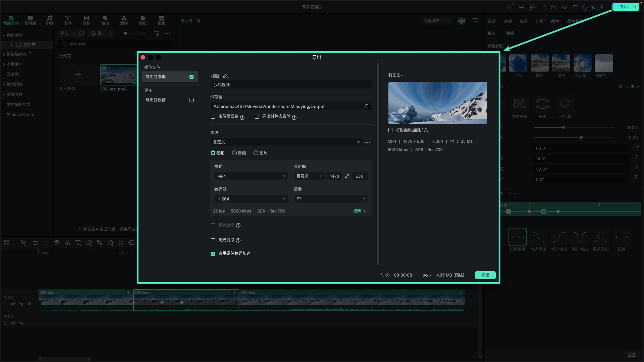Click the cover image thumbnail
Image resolution: width=644 pixels, height=362 pixels.
[438, 103]
